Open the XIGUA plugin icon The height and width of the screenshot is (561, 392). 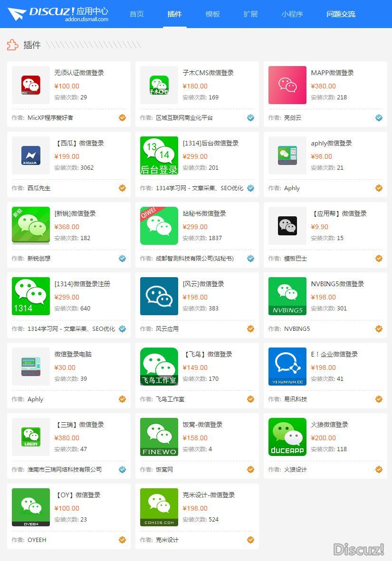click(x=31, y=155)
